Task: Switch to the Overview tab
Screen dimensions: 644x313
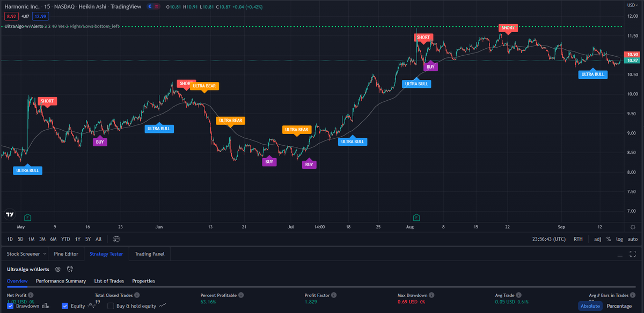Action: [x=17, y=281]
